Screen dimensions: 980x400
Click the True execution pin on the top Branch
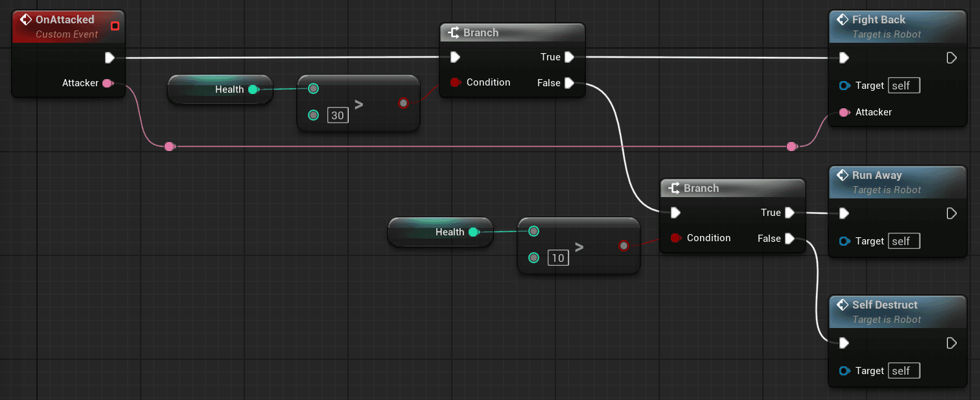(x=570, y=57)
